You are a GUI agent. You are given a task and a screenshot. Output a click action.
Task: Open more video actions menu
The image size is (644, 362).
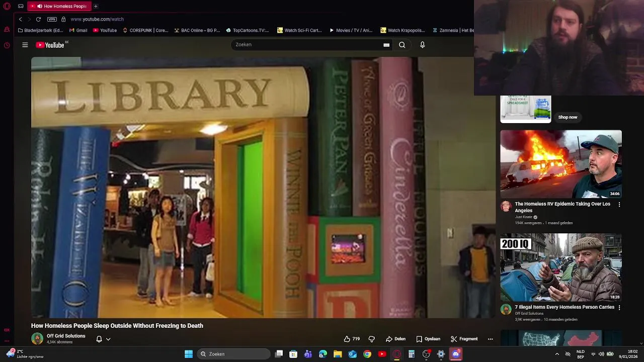490,339
